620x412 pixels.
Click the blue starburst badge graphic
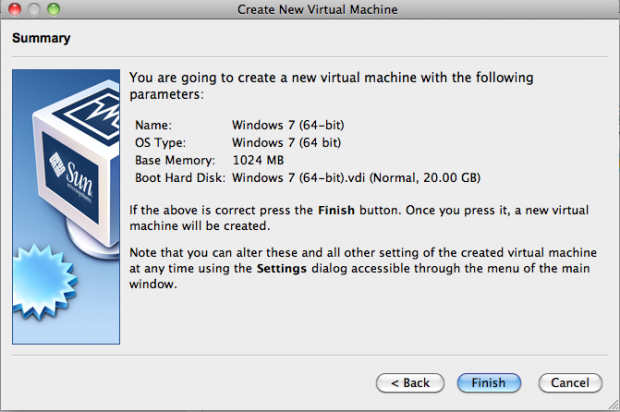coord(44,282)
